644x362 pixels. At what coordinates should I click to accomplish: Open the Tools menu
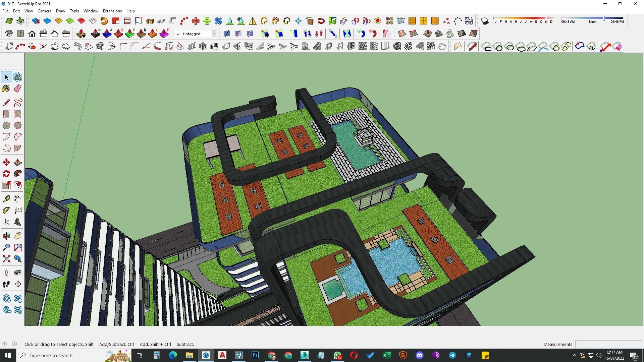click(x=74, y=11)
